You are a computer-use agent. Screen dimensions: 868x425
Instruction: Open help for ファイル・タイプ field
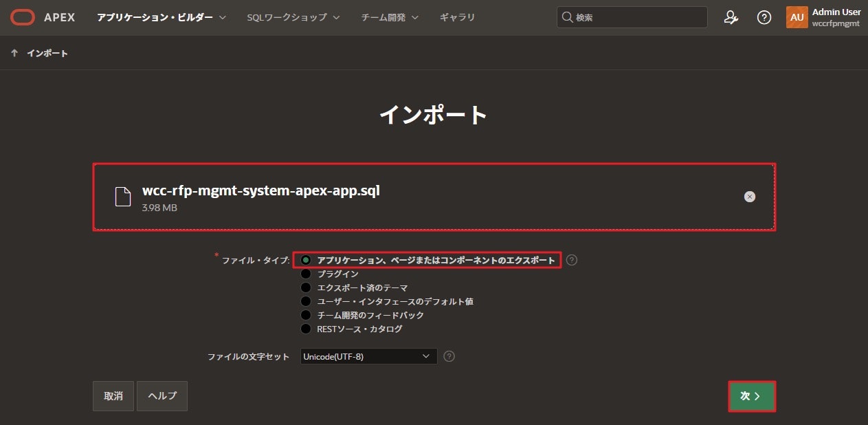[571, 260]
